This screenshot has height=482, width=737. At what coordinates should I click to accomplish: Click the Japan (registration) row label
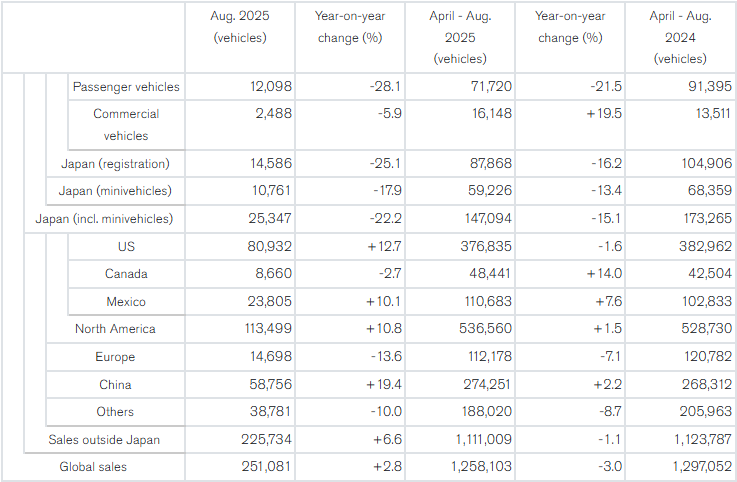coord(115,163)
